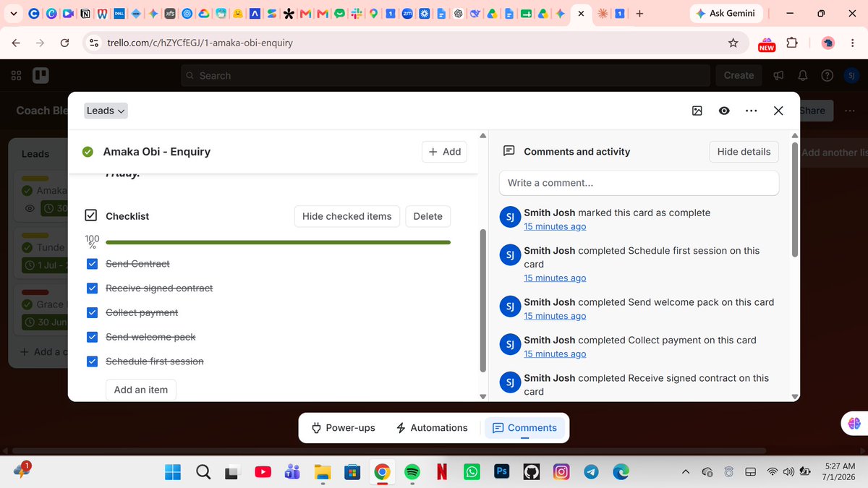
Task: Toggle the watch eye icon in card header
Action: (x=724, y=111)
